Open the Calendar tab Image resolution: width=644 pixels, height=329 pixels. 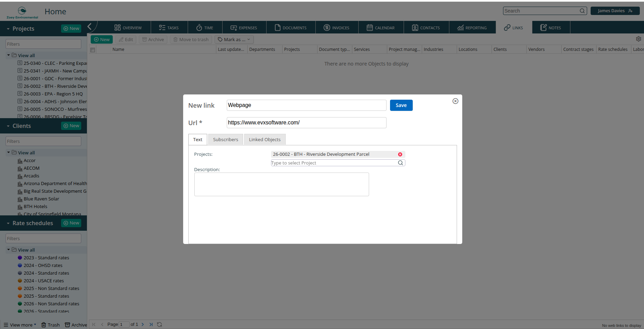(381, 28)
